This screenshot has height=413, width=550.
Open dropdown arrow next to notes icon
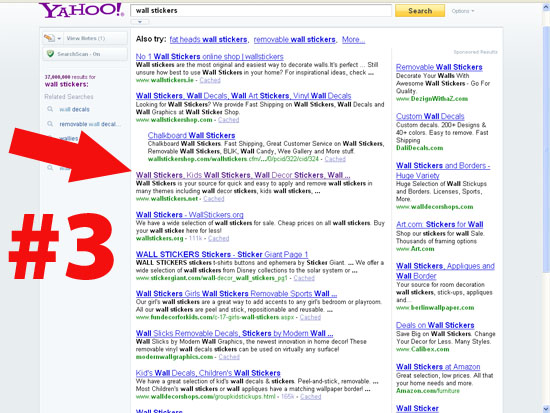pyautogui.click(x=59, y=38)
